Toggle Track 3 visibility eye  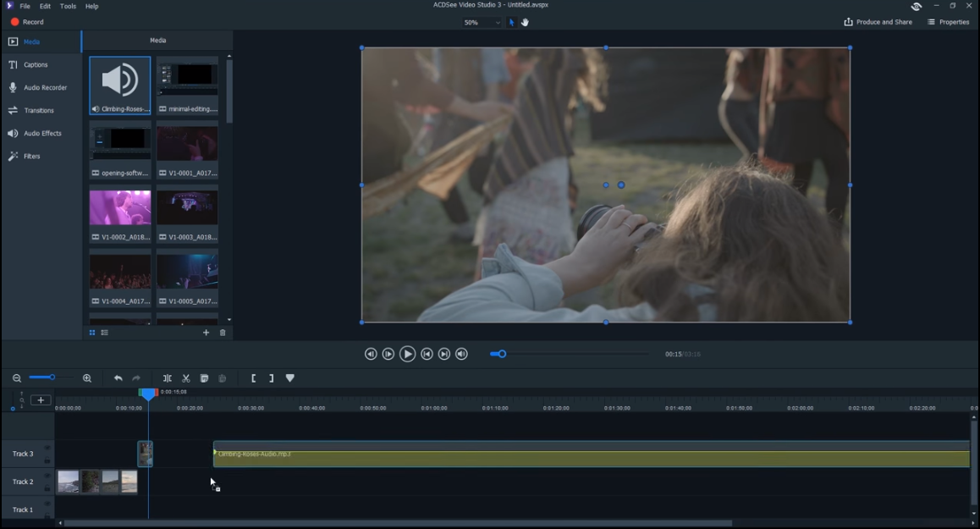tap(47, 448)
